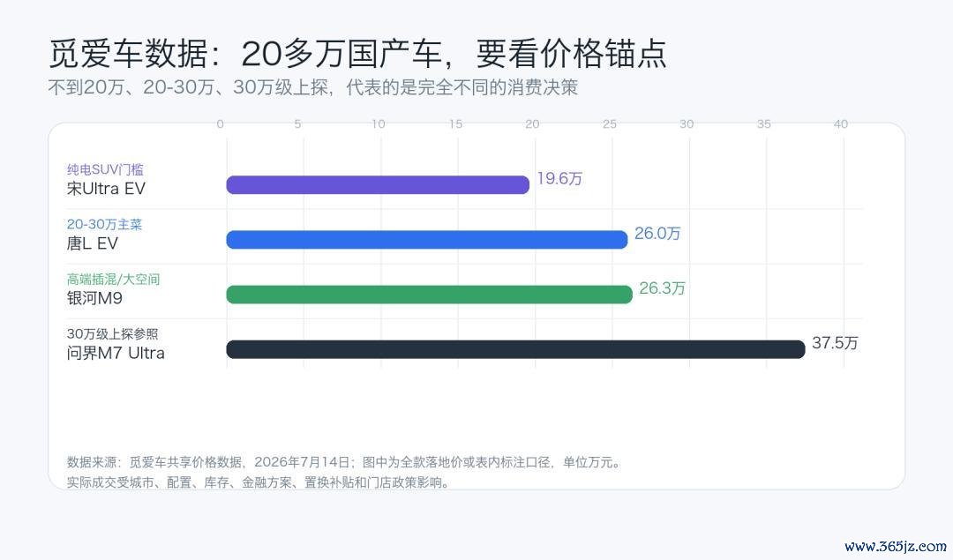Select the 问界M7 Ultra row label
This screenshot has width=953, height=560.
116,353
